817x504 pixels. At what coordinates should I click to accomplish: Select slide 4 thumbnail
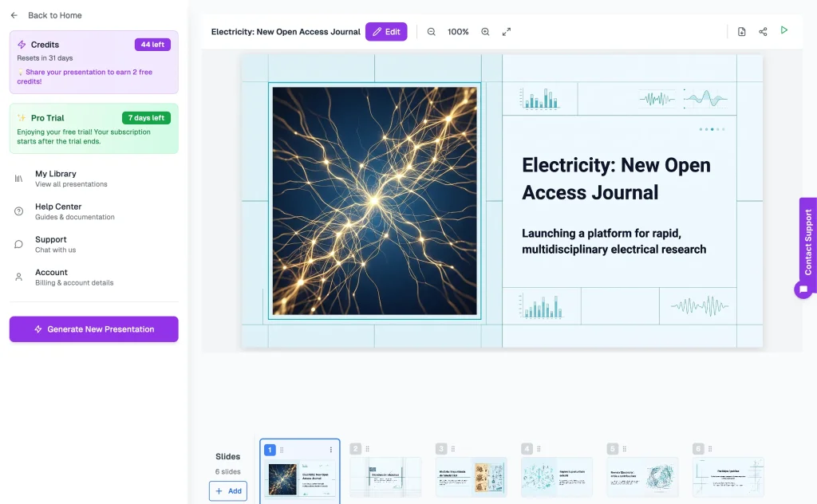click(557, 477)
